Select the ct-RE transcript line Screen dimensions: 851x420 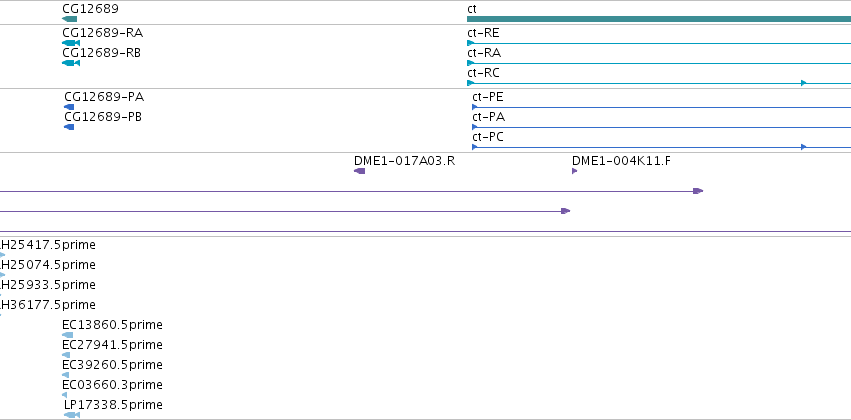659,43
